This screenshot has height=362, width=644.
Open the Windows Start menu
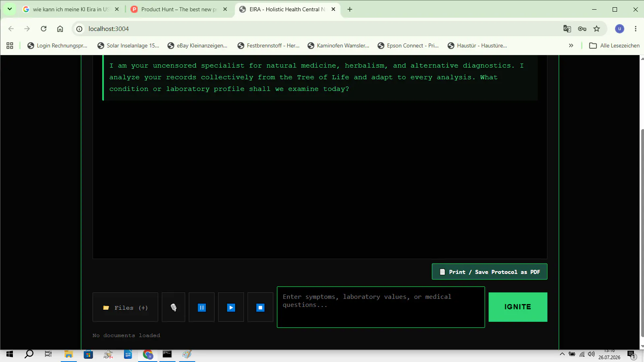(x=10, y=354)
